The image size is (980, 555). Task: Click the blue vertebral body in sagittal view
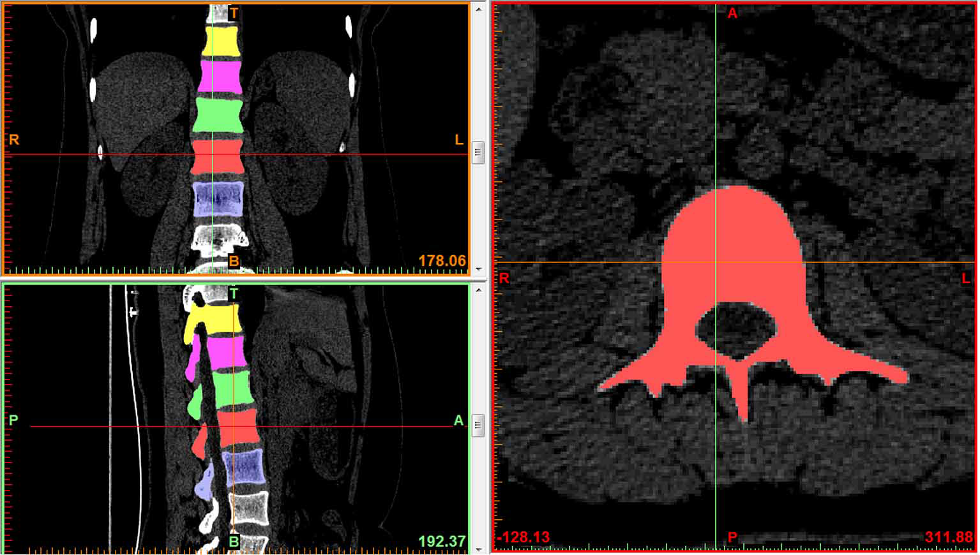tap(243, 467)
